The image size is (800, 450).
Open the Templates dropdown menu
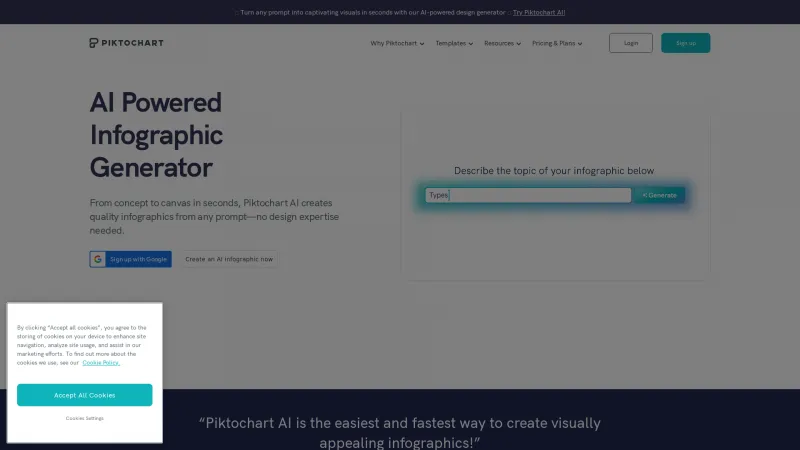pyautogui.click(x=454, y=43)
